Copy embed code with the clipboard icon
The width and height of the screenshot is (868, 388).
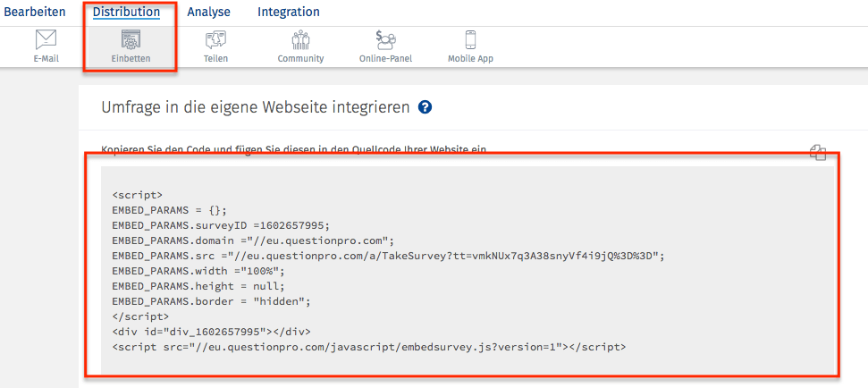tap(818, 153)
